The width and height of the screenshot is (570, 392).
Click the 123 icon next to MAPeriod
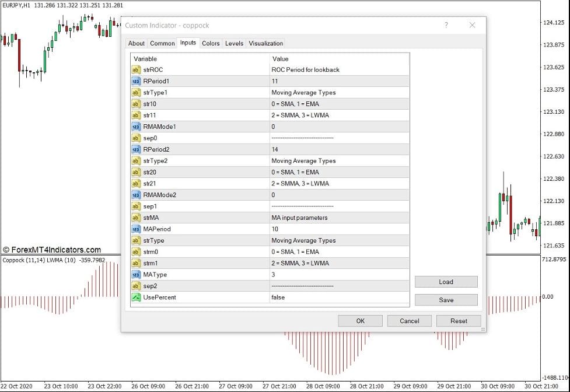click(135, 229)
